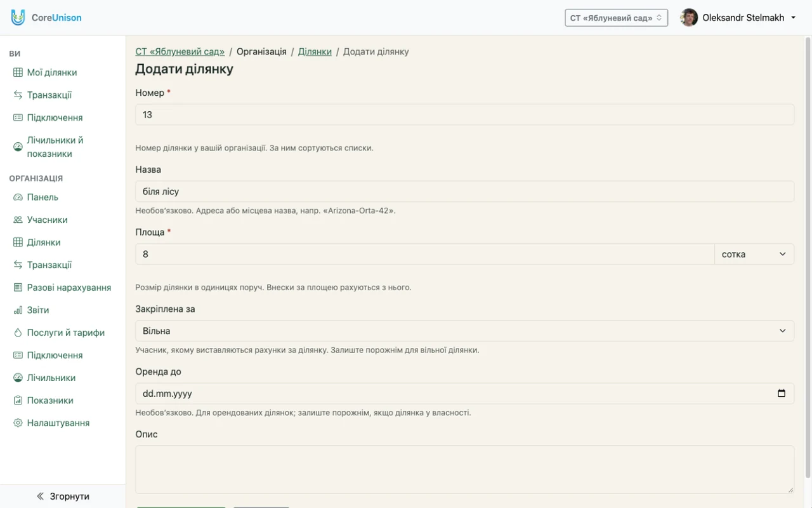The image size is (812, 508).
Task: Open the calendar picker in Оренда до
Action: 782,393
